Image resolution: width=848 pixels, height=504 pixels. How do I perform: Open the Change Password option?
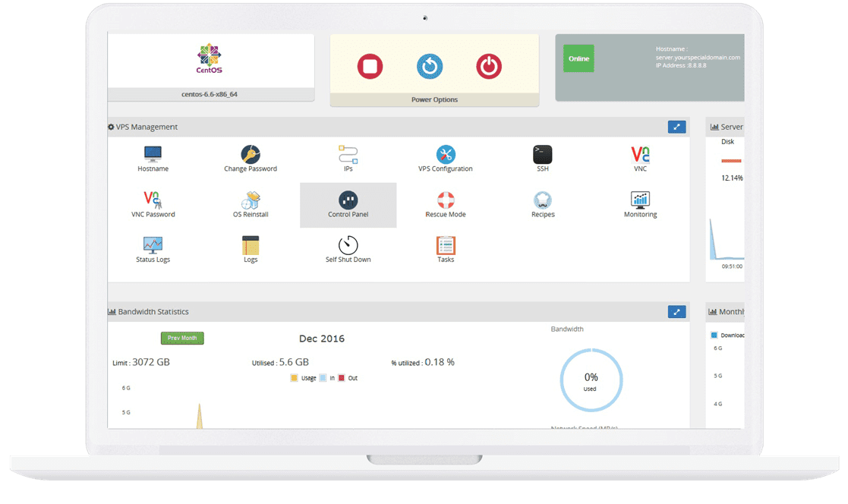251,155
